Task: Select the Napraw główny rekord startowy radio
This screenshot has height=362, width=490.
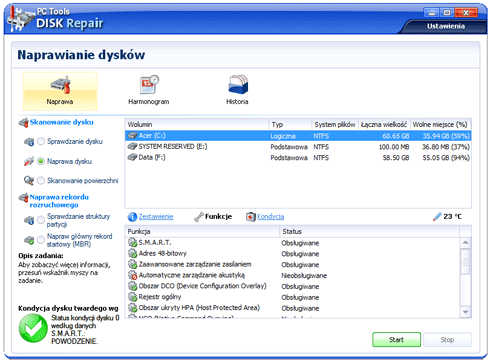Action: (41, 240)
